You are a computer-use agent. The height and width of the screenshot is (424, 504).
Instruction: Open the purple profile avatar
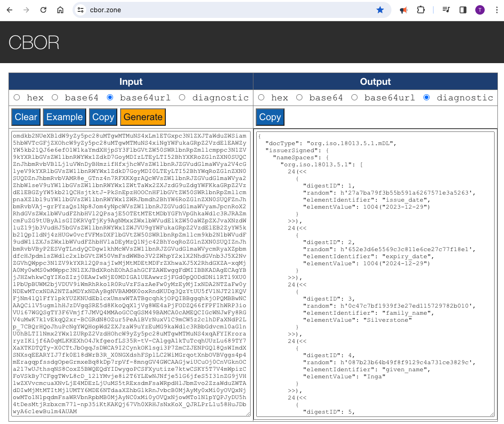tap(480, 10)
